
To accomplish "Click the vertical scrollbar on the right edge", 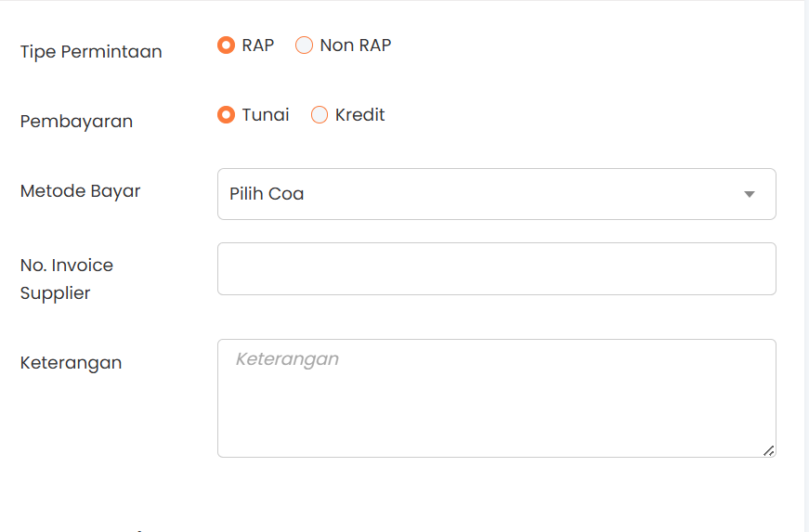I will tap(805, 266).
